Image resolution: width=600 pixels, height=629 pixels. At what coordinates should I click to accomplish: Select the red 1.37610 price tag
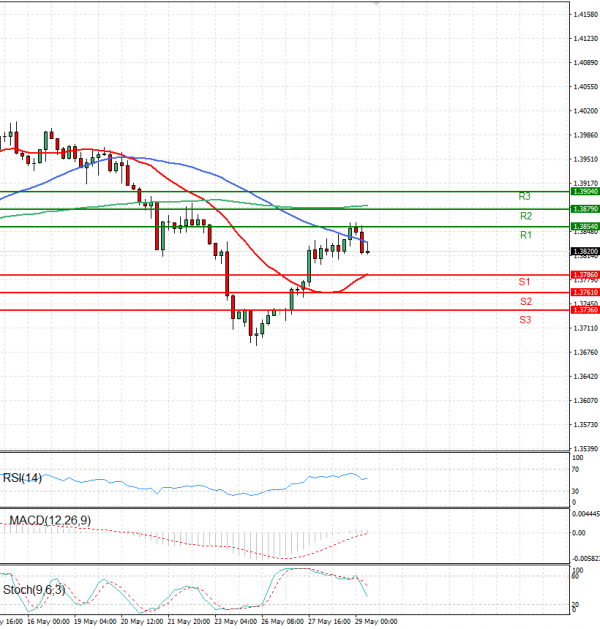coord(585,292)
